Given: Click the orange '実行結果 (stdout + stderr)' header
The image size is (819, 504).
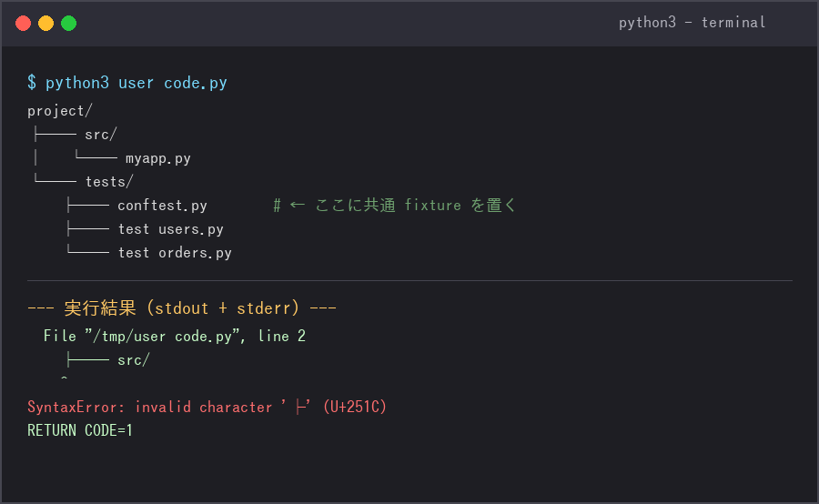Looking at the screenshot, I should (182, 308).
